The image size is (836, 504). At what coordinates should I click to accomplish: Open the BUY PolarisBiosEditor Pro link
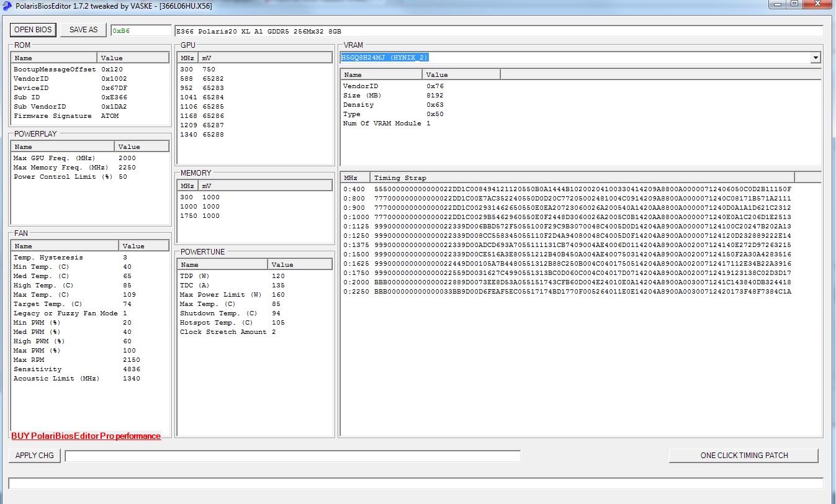pyautogui.click(x=86, y=436)
